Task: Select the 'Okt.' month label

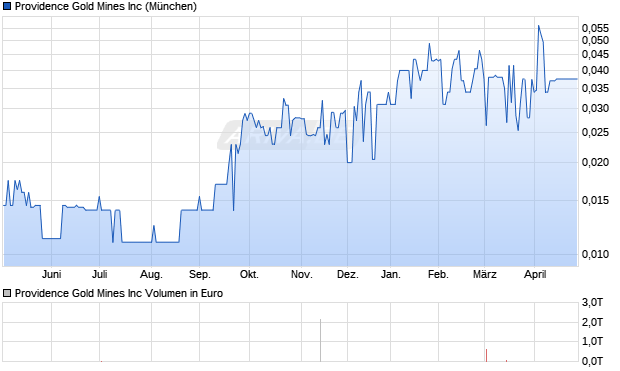Action: [x=250, y=274]
